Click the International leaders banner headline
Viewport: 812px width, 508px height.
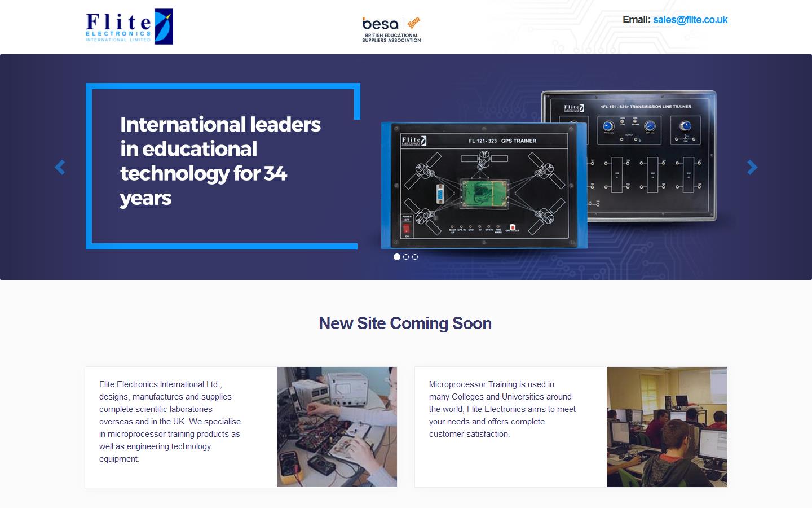coord(220,161)
